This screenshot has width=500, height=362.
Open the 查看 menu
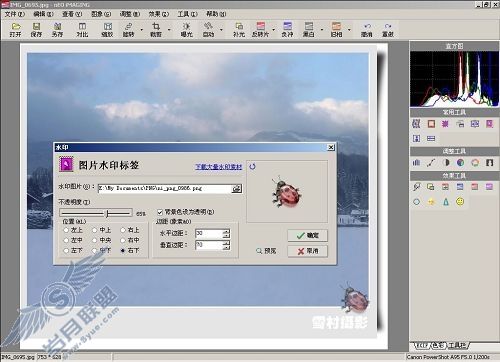click(72, 14)
